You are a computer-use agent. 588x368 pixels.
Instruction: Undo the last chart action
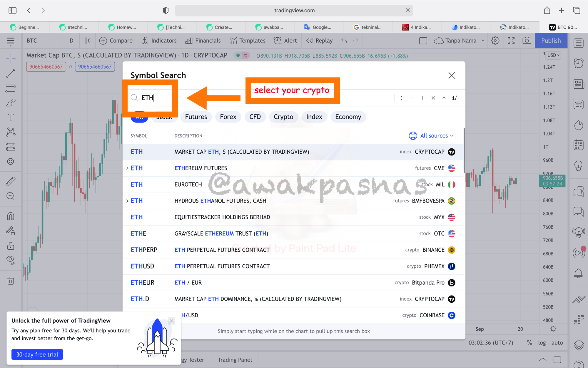point(344,41)
